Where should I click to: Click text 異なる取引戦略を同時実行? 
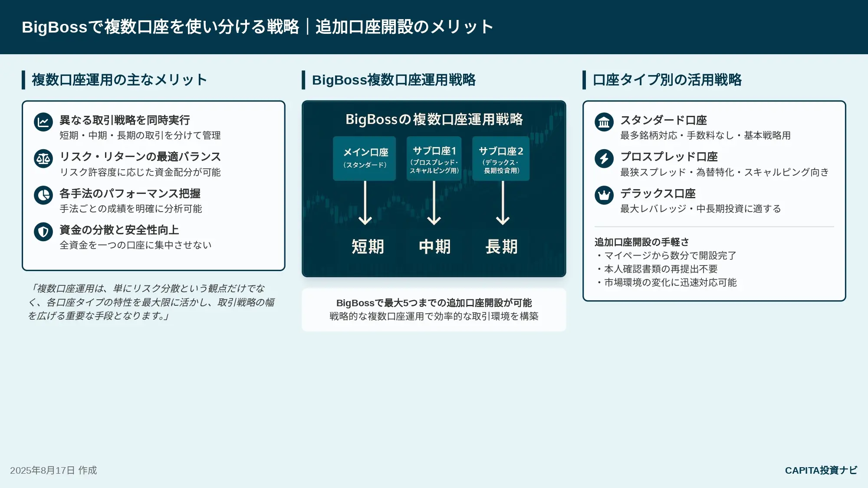125,120
